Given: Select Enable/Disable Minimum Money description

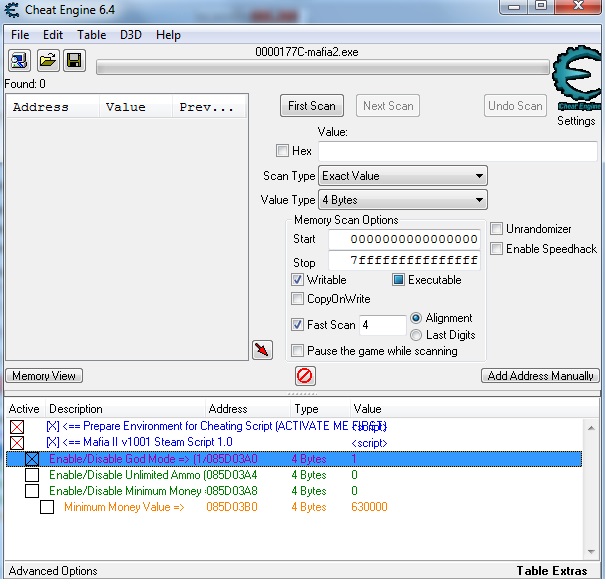Looking at the screenshot, I should pos(125,491).
